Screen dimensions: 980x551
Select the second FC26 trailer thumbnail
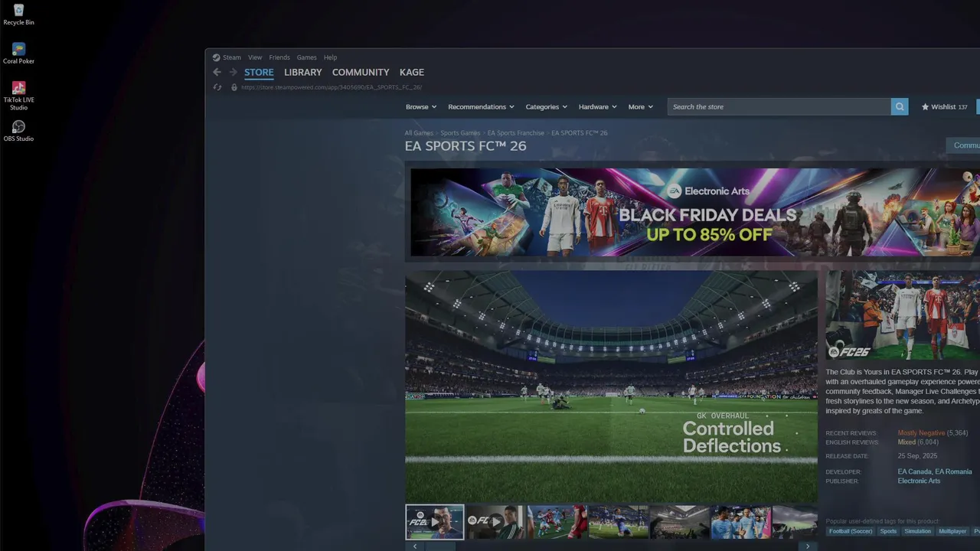(496, 522)
